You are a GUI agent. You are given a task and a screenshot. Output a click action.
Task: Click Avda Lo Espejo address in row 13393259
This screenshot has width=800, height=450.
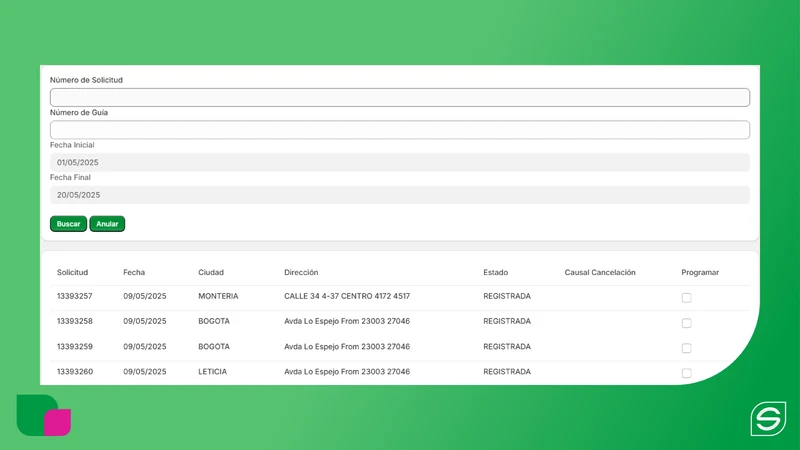coord(347,346)
